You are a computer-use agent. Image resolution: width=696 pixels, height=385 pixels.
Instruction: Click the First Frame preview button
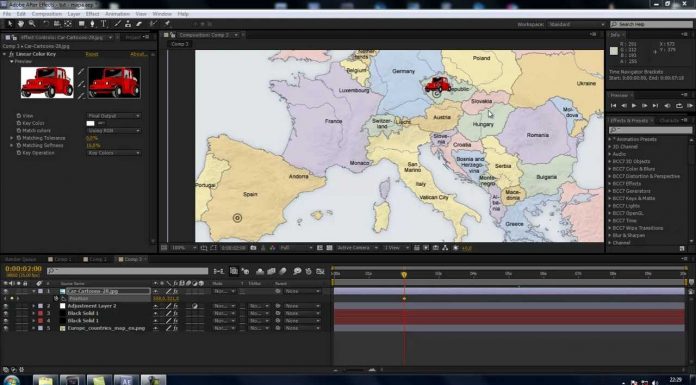(x=613, y=106)
